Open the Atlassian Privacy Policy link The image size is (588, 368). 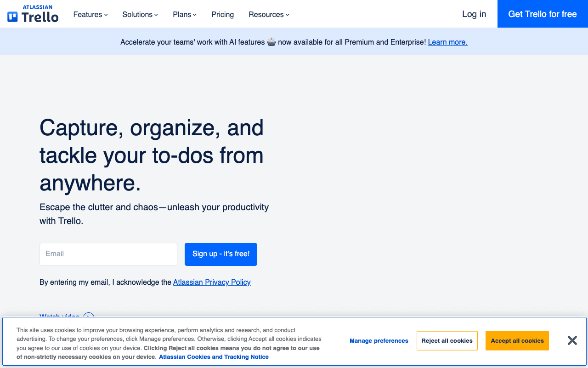[x=212, y=282]
